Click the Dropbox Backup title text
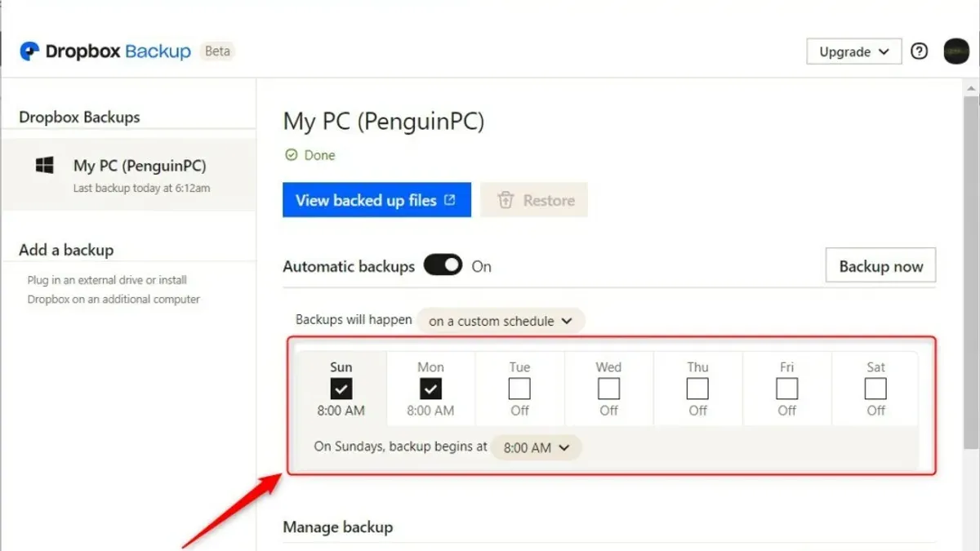Viewport: 980px width, 551px height. (118, 51)
